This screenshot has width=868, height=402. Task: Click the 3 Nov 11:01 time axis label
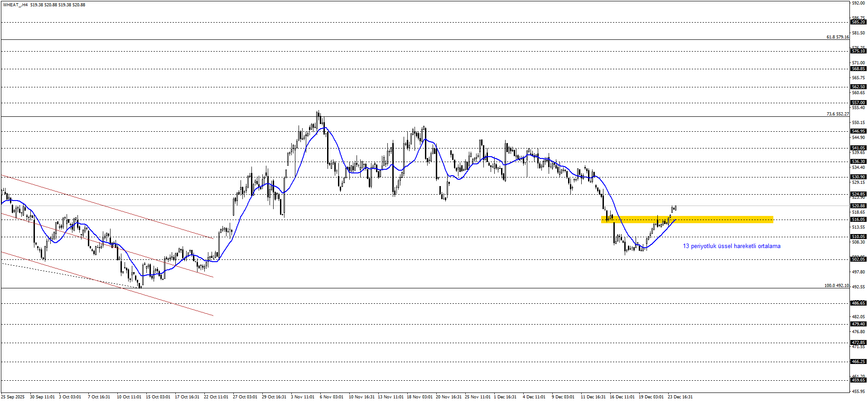[303, 397]
